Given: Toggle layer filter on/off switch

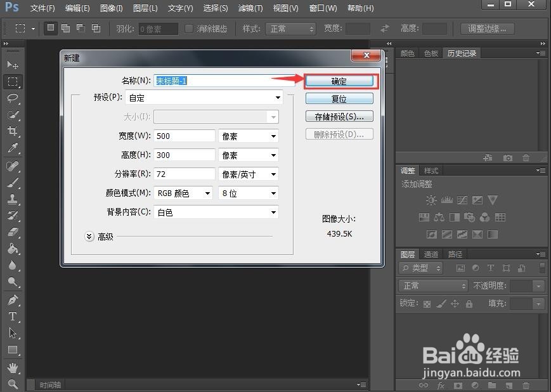Looking at the screenshot, I should point(542,268).
